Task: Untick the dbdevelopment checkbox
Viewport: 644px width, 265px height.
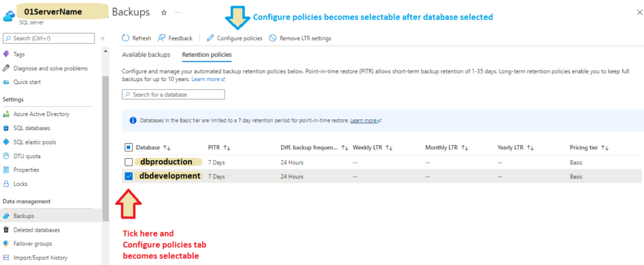Action: 128,176
